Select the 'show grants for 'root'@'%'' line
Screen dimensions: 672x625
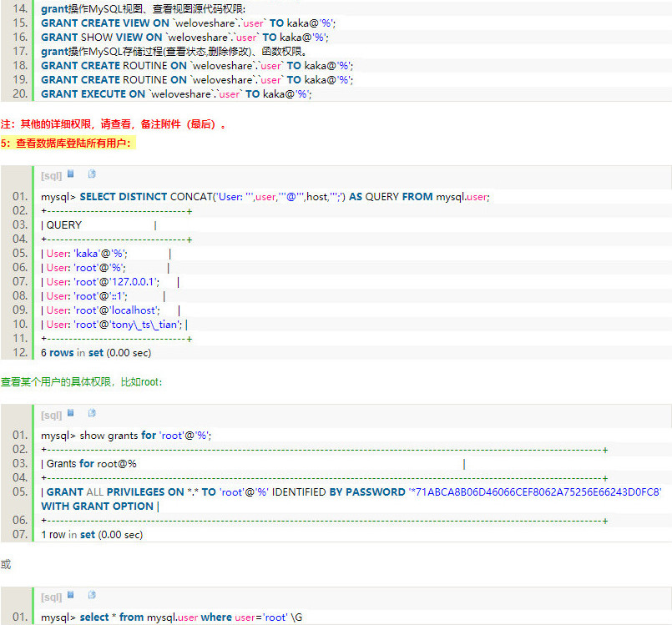coord(126,436)
